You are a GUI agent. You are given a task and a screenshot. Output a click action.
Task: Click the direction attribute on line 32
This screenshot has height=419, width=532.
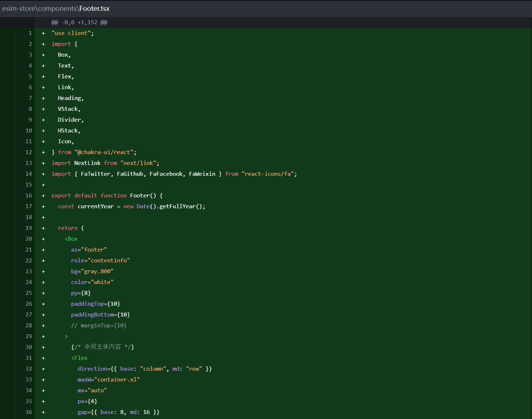(145, 369)
